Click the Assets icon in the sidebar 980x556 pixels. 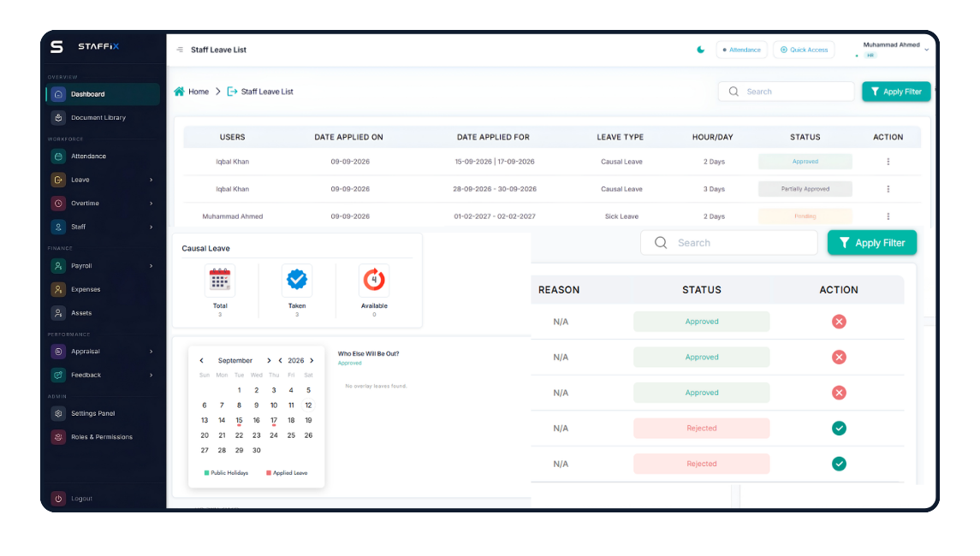(x=58, y=313)
